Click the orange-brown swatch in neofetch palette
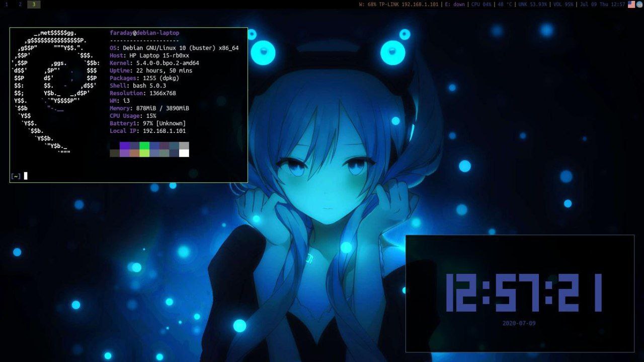Screen dimensions: 644x362 tap(134, 153)
